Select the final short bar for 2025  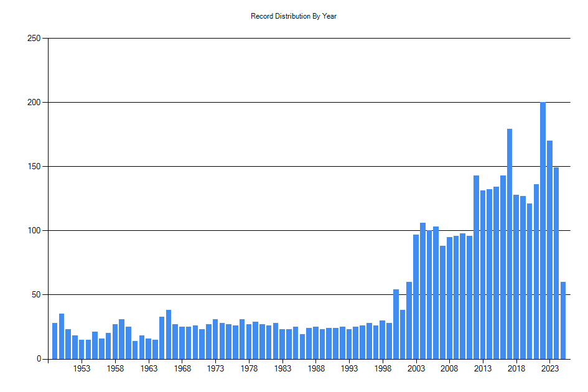point(563,320)
